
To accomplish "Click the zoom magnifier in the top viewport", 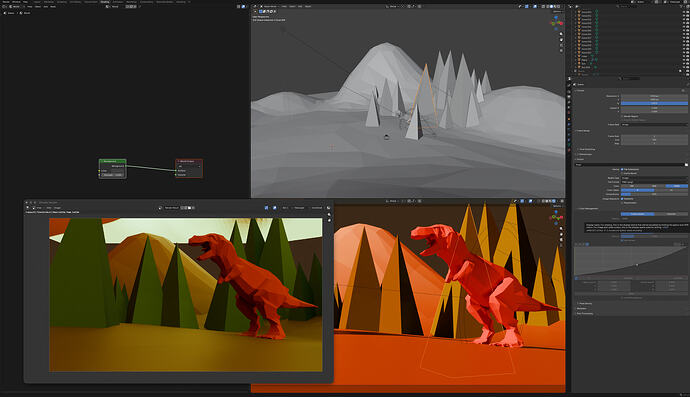I will 561,34.
